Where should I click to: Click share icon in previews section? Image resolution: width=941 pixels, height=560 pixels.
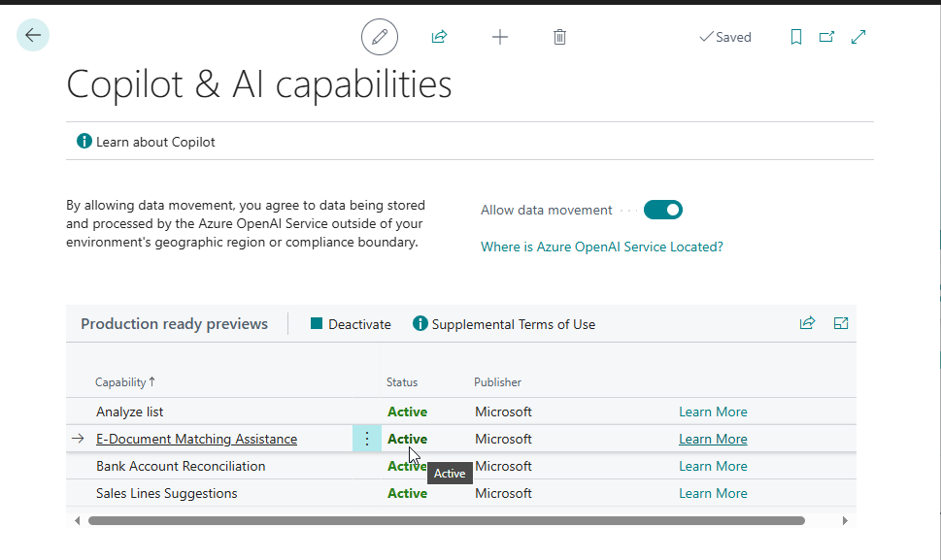(807, 323)
